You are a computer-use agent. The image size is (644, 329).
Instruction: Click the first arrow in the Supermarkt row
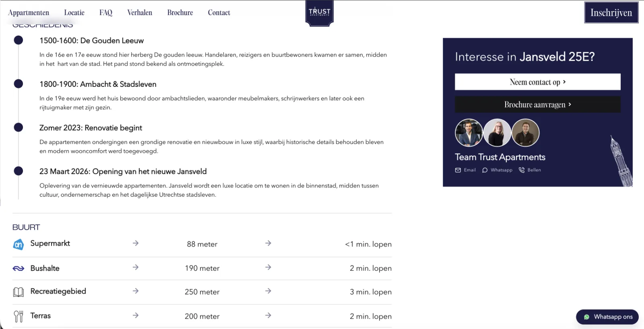[136, 243]
